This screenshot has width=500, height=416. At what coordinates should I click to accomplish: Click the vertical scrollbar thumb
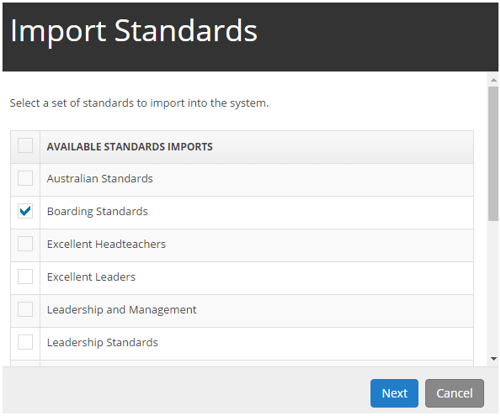494,154
